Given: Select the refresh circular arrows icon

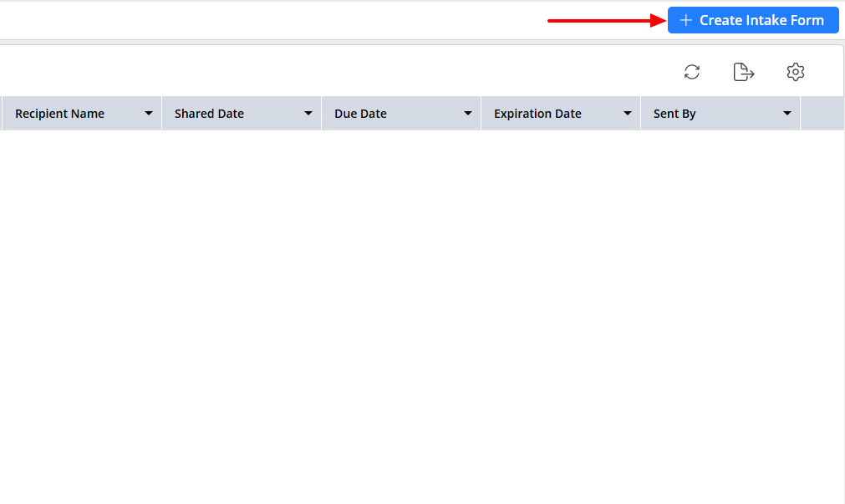Looking at the screenshot, I should coord(691,72).
